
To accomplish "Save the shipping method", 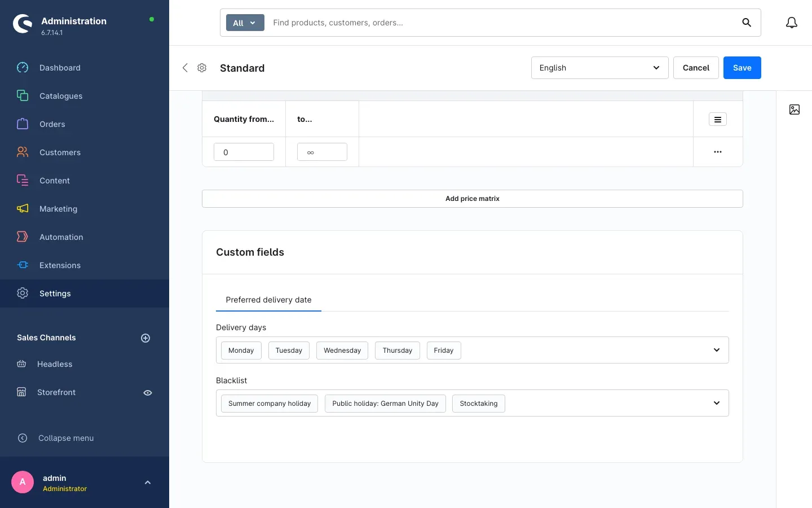I will coord(742,68).
